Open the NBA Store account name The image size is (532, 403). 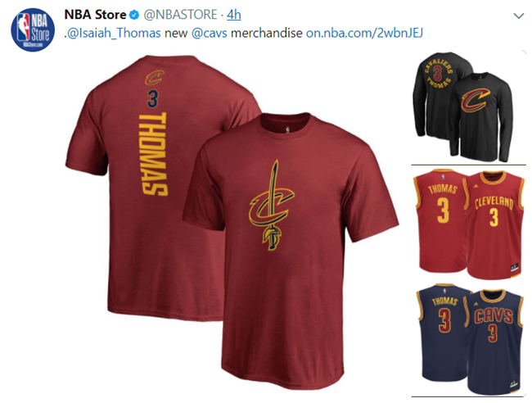tap(95, 15)
